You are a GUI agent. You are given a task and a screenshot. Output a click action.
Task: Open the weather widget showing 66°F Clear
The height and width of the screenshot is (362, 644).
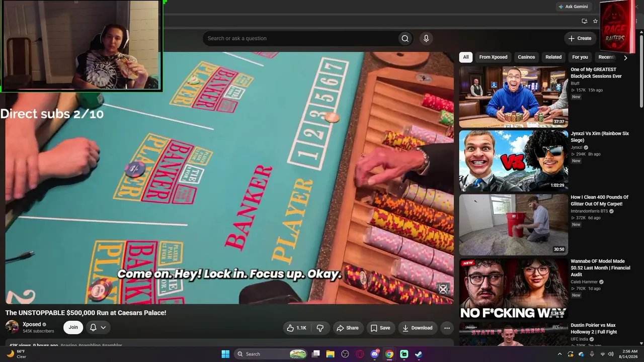pos(16,354)
